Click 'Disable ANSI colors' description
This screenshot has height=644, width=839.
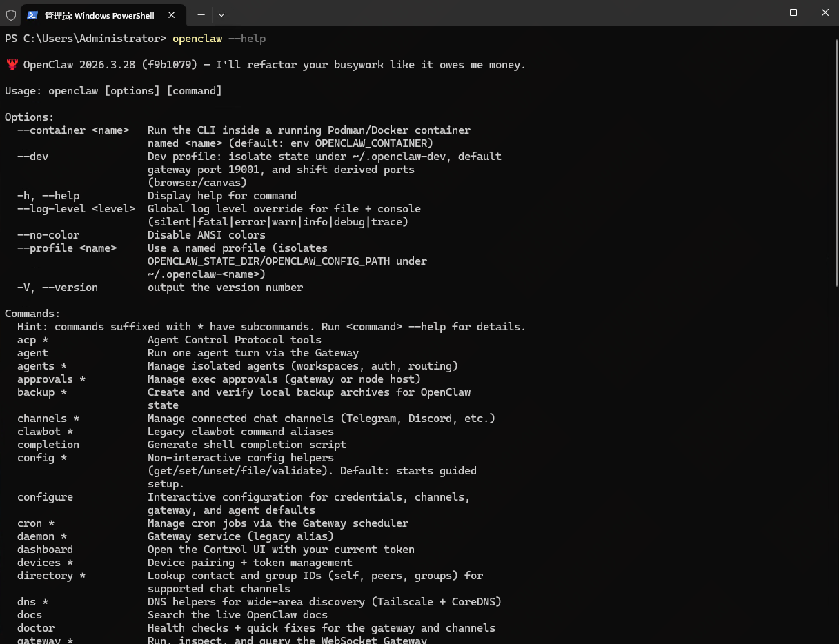click(x=206, y=235)
